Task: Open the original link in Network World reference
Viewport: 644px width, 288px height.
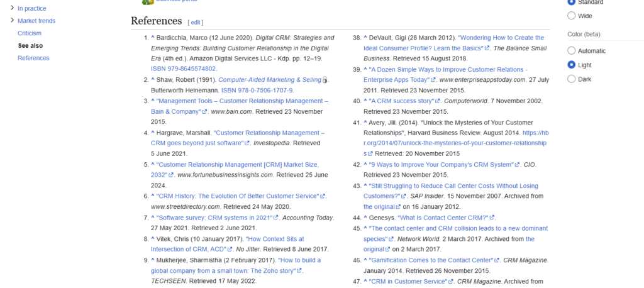Action: coord(450,244)
